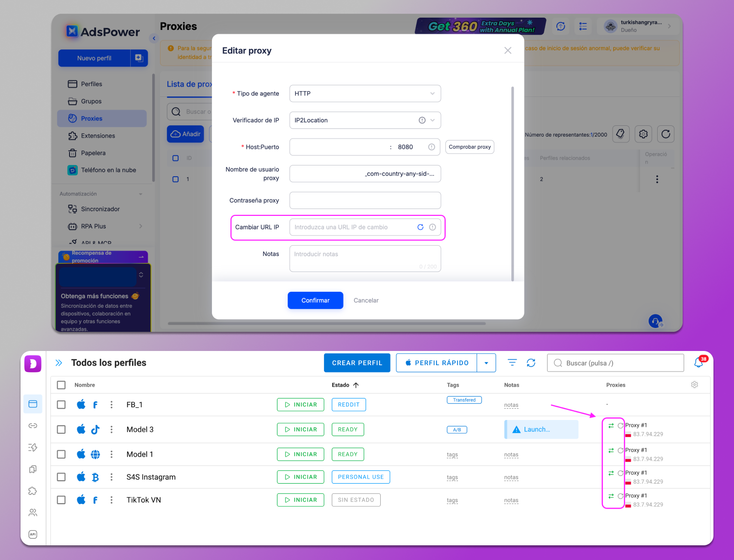
Task: Open the Tipo de agente HTTP dropdown
Action: pos(365,93)
